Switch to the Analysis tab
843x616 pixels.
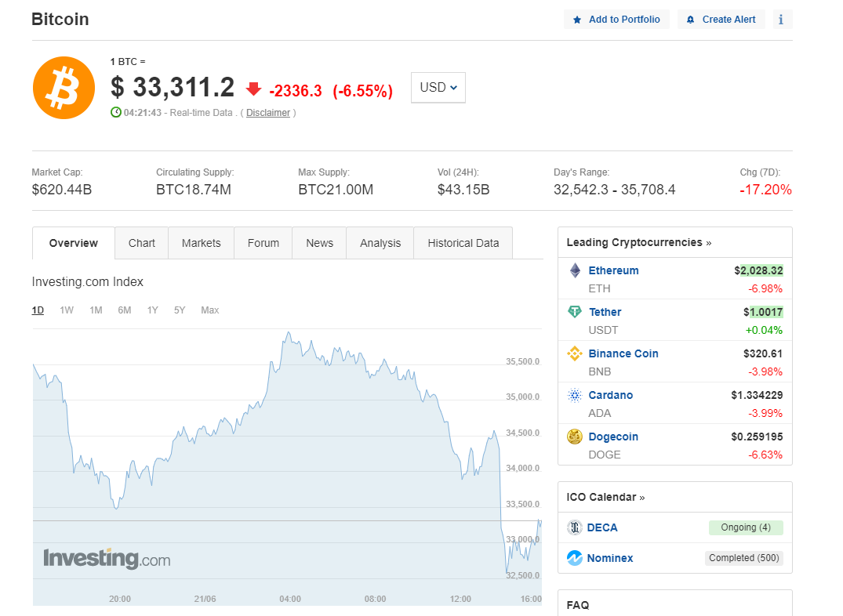coord(380,243)
